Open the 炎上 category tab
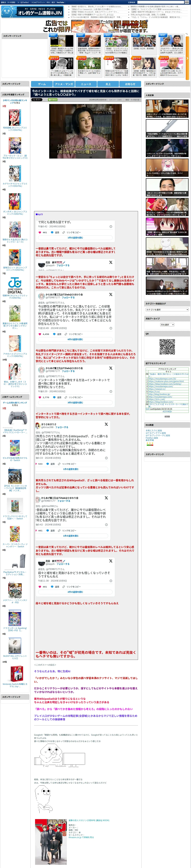The height and width of the screenshot is (868, 191). coord(108,84)
